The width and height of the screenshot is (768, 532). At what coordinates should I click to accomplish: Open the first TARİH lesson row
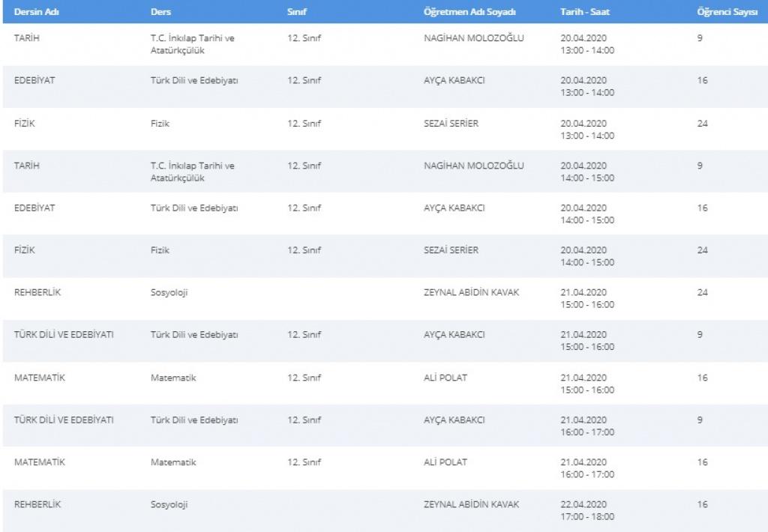[384, 44]
